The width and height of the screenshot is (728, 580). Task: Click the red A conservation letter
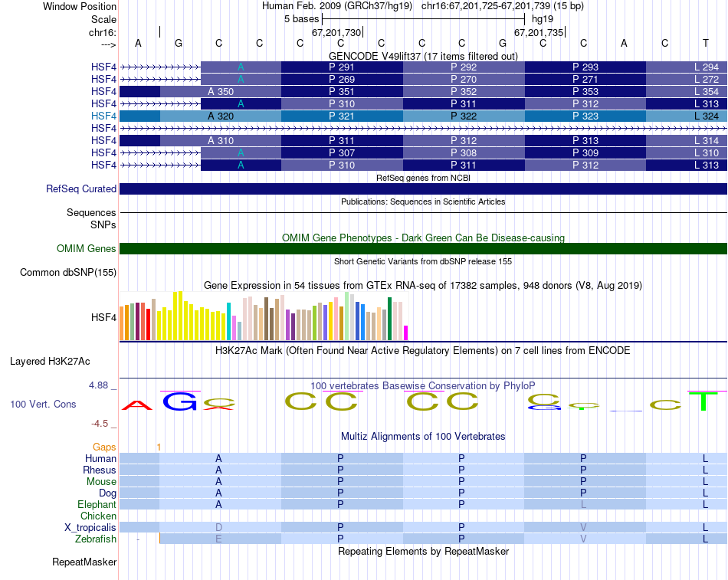click(137, 405)
